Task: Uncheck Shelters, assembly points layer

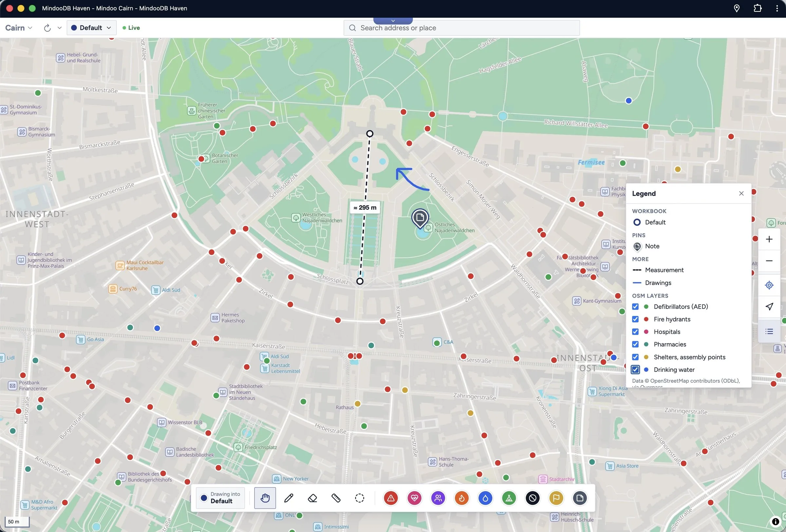Action: point(635,357)
